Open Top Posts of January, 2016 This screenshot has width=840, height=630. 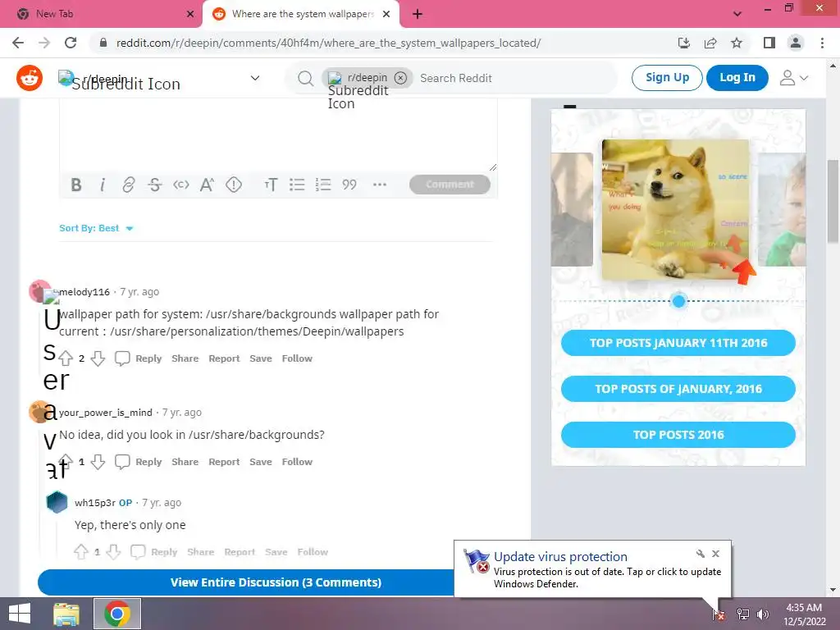tap(678, 389)
